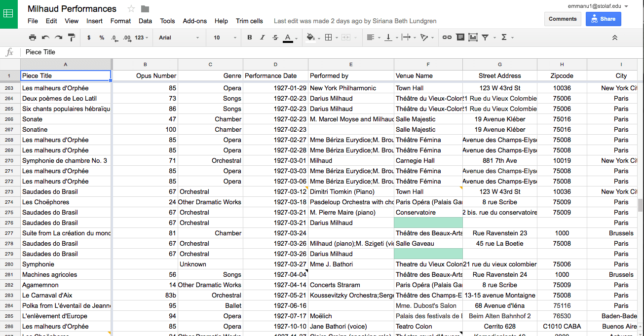Insert a chart
This screenshot has height=336, width=644.
[x=473, y=37]
